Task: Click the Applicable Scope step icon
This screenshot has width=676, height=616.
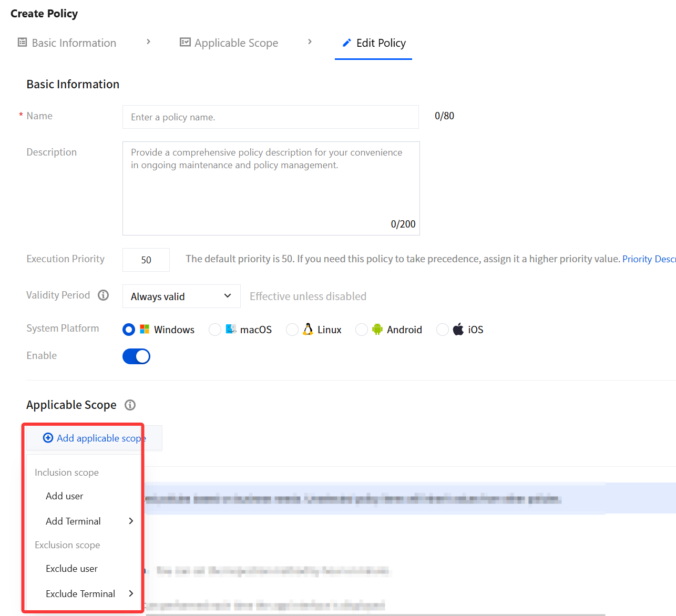Action: pos(185,42)
